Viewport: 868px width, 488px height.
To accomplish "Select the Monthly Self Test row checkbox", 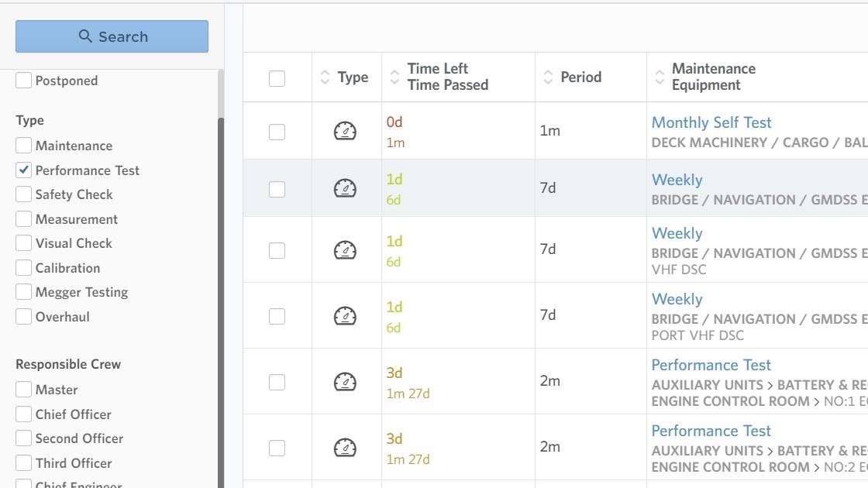I will coord(277,132).
